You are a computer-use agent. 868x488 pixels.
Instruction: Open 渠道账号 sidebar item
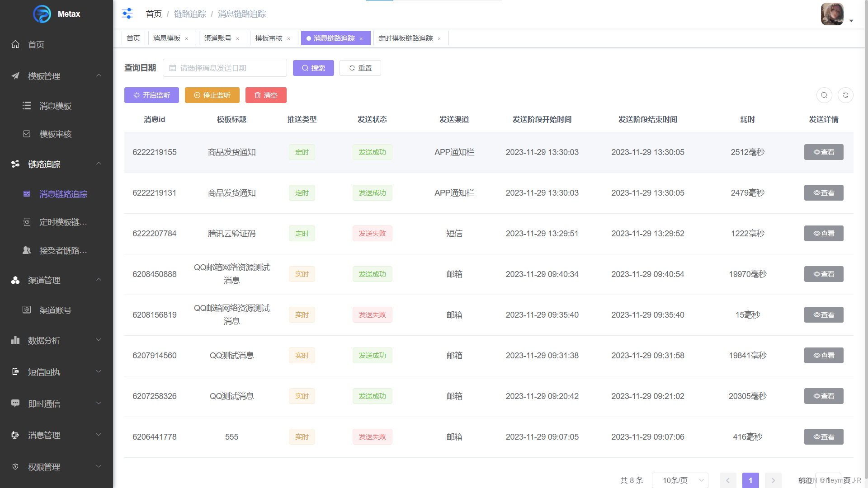pyautogui.click(x=55, y=310)
